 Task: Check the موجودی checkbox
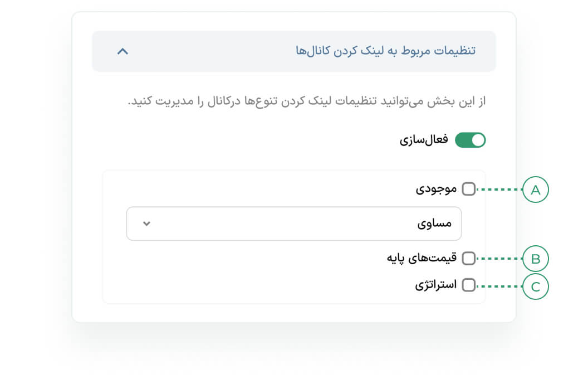(x=469, y=189)
